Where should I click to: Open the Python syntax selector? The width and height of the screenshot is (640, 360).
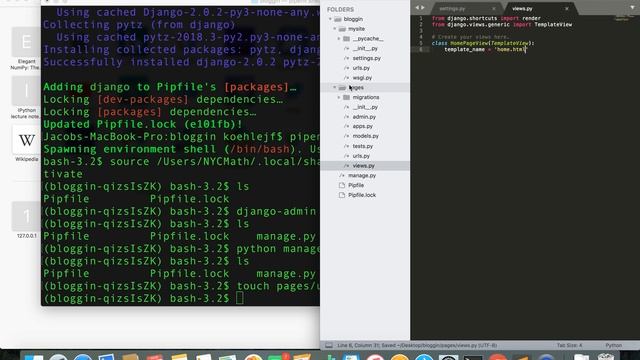[x=613, y=345]
